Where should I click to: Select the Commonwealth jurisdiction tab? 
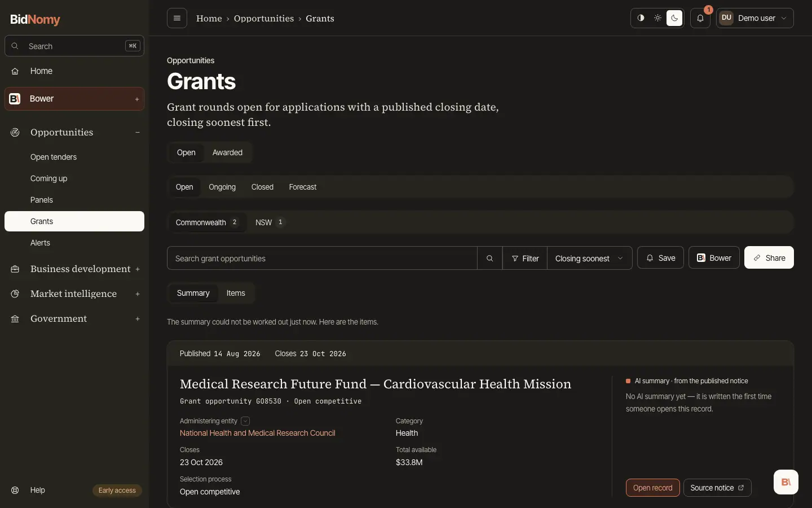pos(208,222)
